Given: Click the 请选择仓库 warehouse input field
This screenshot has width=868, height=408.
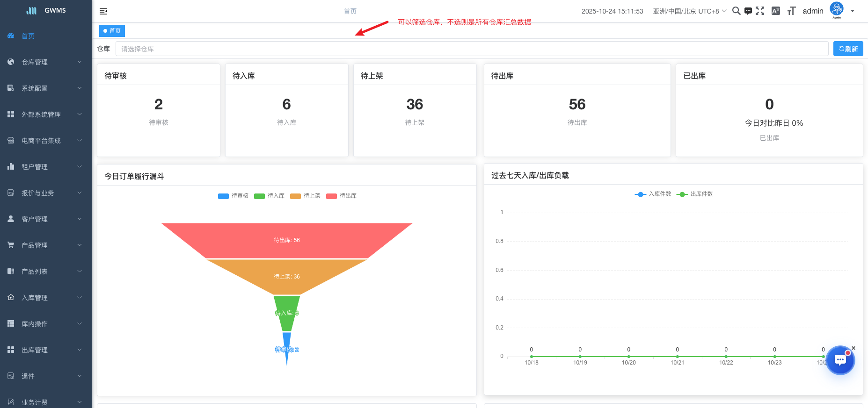Looking at the screenshot, I should pos(472,49).
